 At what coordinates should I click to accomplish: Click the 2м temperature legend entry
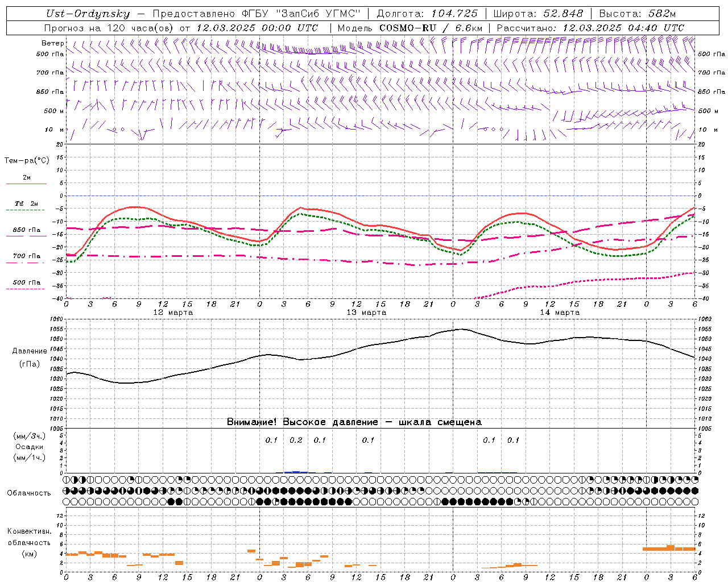[x=27, y=177]
